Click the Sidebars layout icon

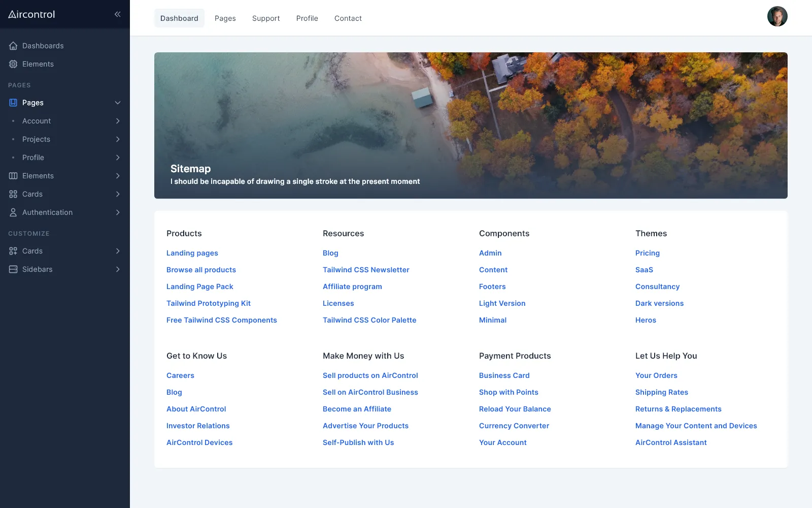(13, 269)
